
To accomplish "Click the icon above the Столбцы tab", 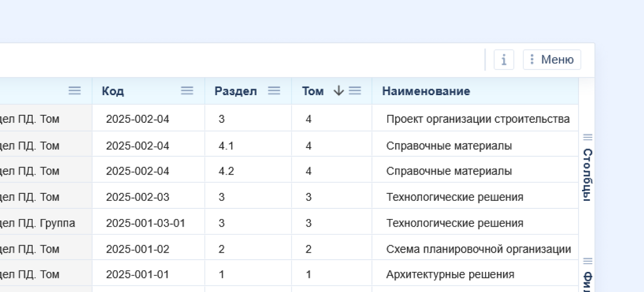I will 587,137.
